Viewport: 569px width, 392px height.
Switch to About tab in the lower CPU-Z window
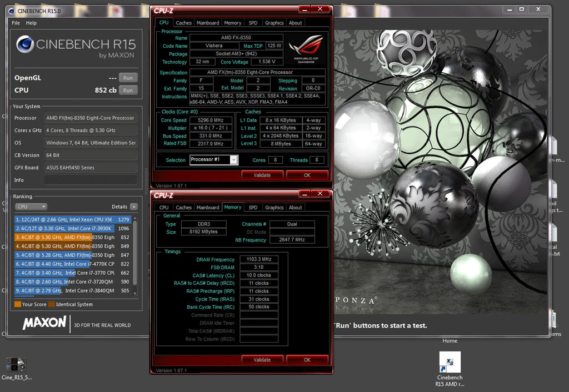[296, 208]
